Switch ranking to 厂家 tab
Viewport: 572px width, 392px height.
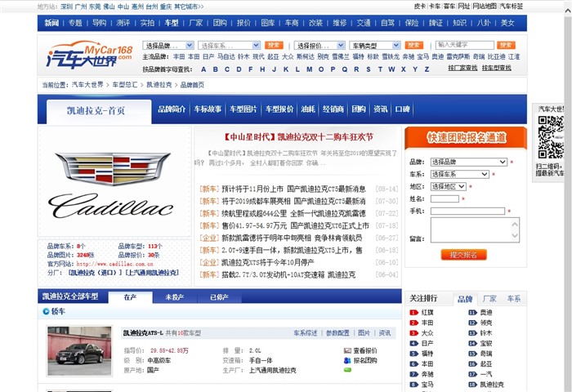tap(489, 299)
